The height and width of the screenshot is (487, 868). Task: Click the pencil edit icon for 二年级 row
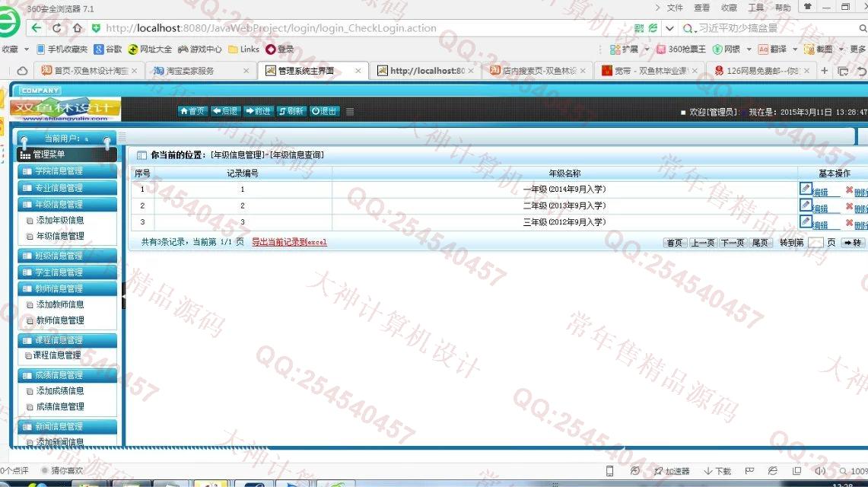click(806, 206)
